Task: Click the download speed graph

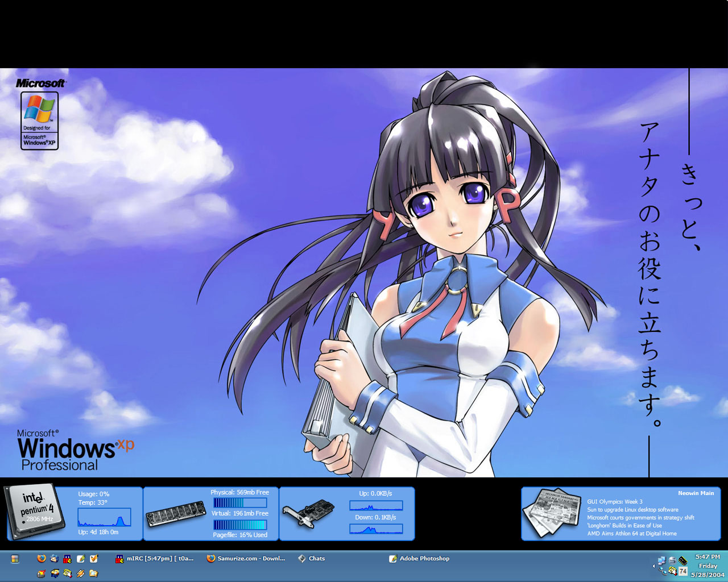Action: coord(376,529)
